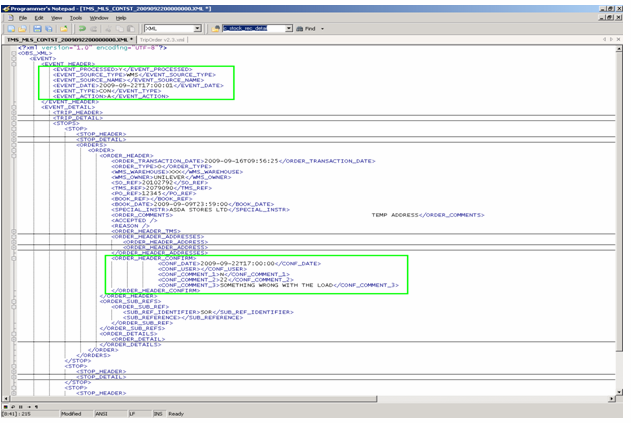Click the Save disk icon

[37, 29]
